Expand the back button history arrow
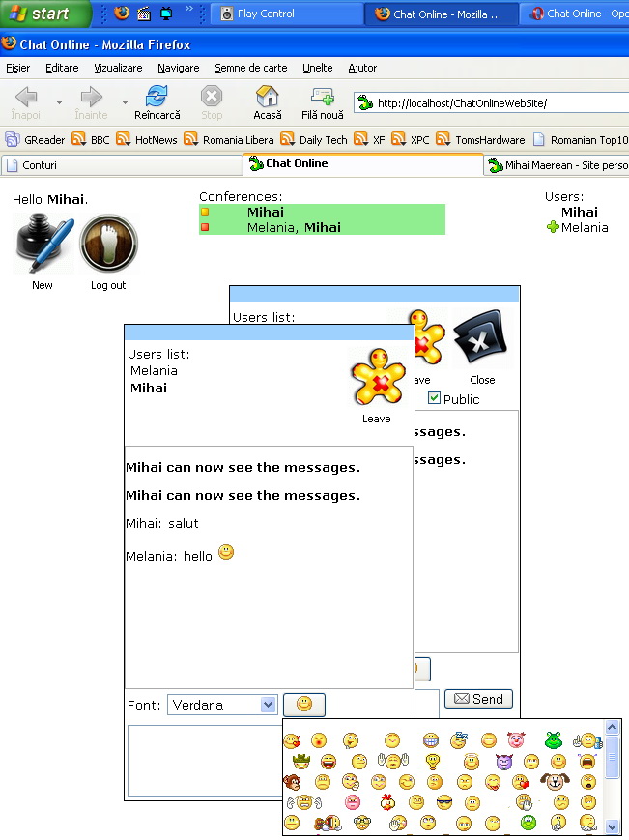 59,101
